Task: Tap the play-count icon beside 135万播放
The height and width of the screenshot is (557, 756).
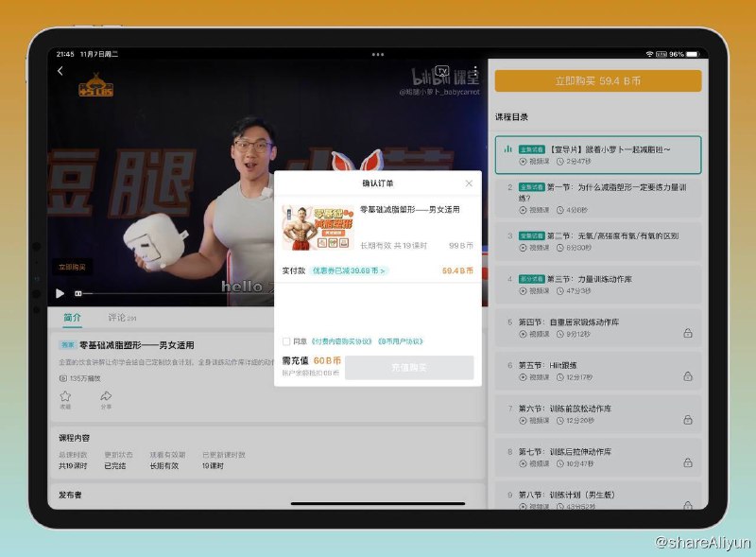Action: (62, 379)
